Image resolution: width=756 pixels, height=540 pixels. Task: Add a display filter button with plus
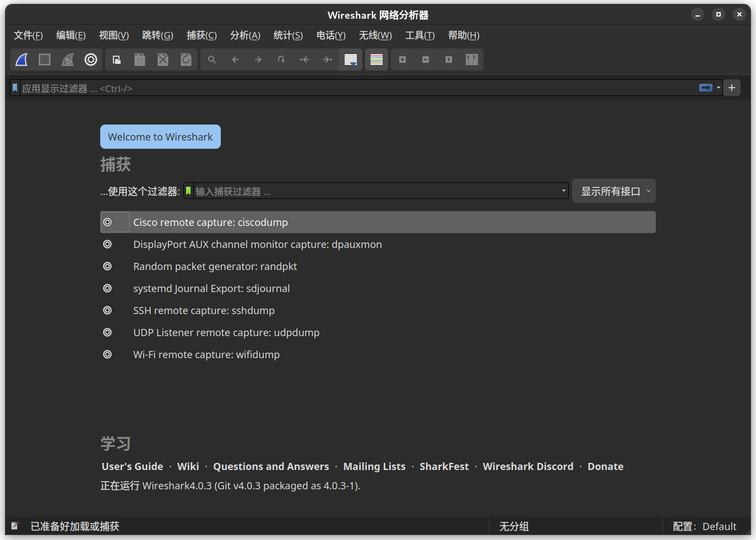[x=732, y=88]
